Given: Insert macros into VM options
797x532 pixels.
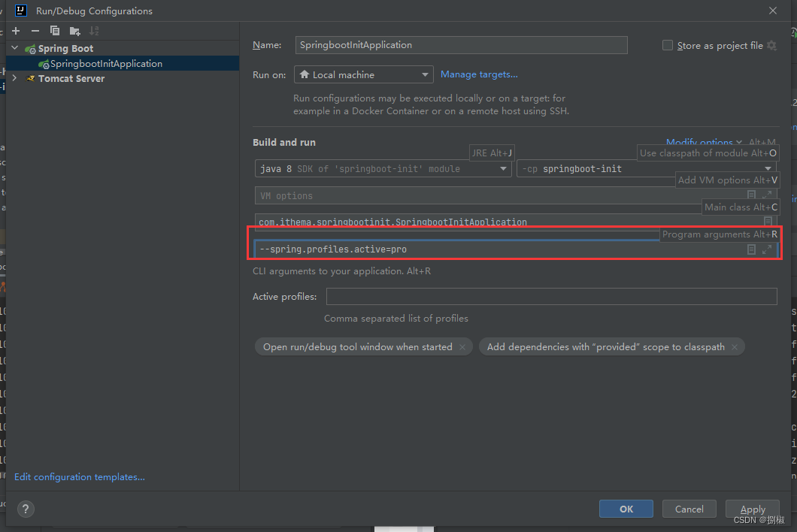Looking at the screenshot, I should [x=751, y=195].
